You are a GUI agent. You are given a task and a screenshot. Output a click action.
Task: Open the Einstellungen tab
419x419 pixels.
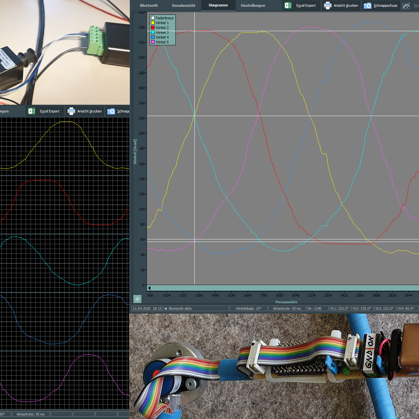pos(253,5)
